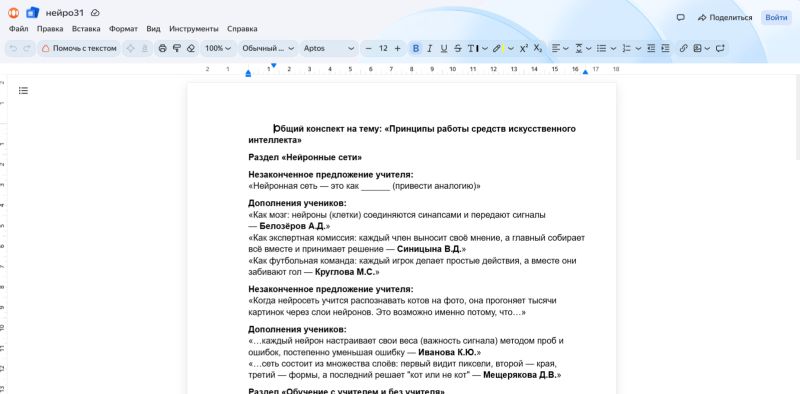This screenshot has width=800, height=394.
Task: Click the highlighter pen icon
Action: [x=496, y=48]
